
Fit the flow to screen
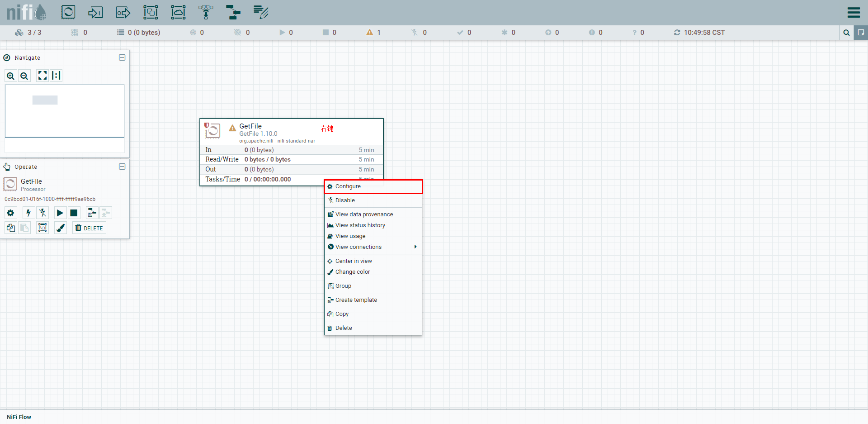coord(42,76)
